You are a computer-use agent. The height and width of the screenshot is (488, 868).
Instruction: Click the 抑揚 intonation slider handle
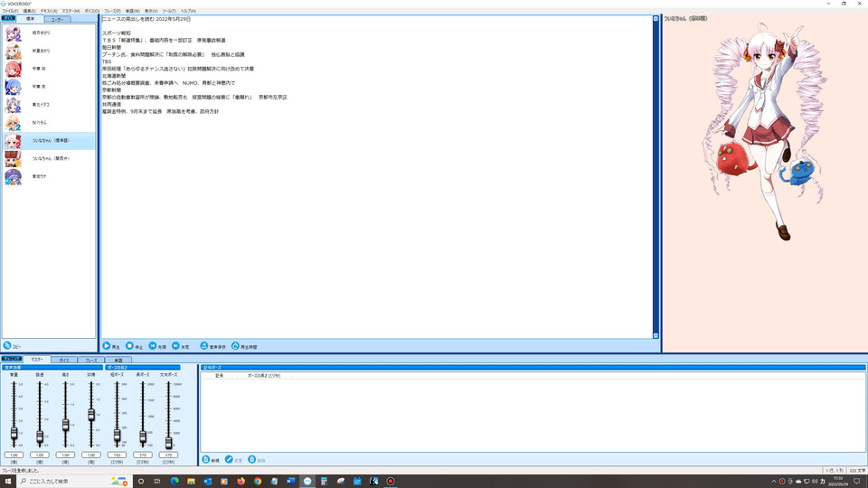[x=91, y=415]
